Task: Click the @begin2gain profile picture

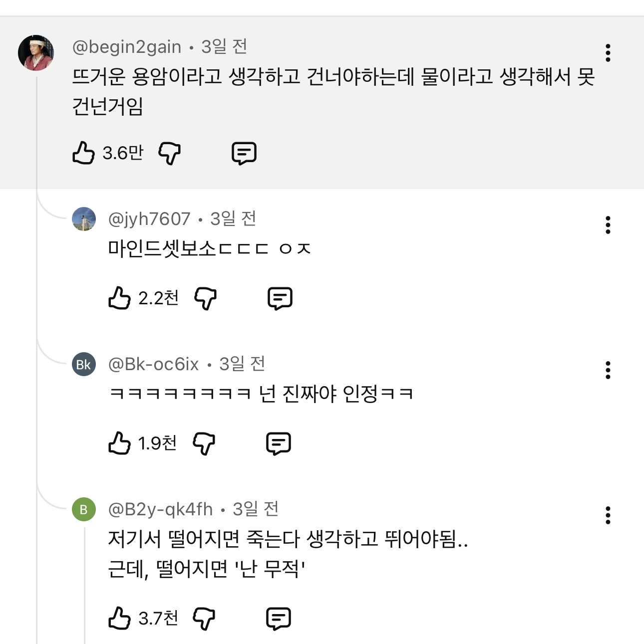Action: [36, 53]
